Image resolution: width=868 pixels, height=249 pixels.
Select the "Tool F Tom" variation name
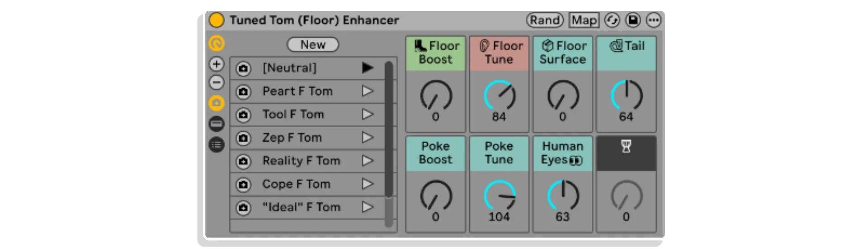tap(293, 114)
